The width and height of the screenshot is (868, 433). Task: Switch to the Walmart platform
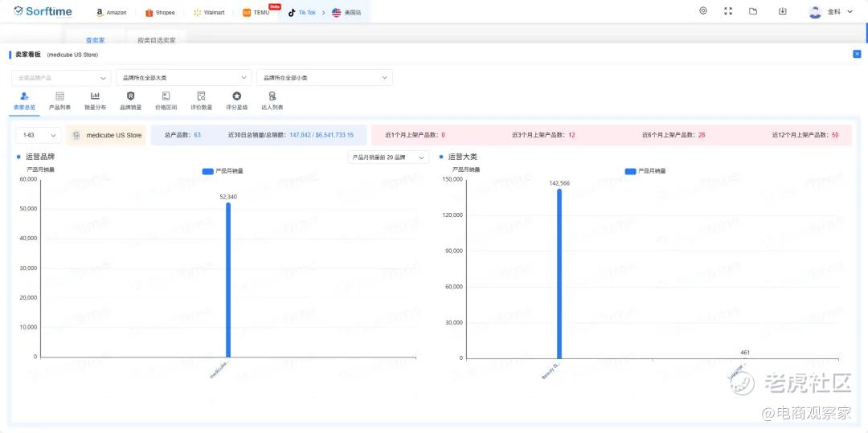tap(209, 12)
